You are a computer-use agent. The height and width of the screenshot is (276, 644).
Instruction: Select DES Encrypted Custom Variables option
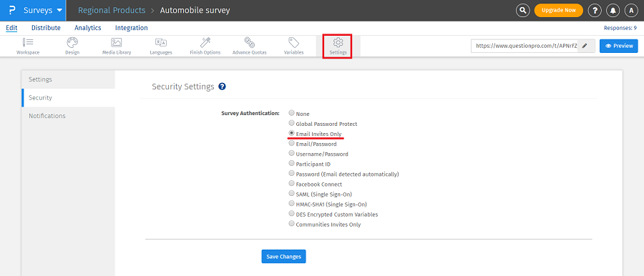coord(292,214)
